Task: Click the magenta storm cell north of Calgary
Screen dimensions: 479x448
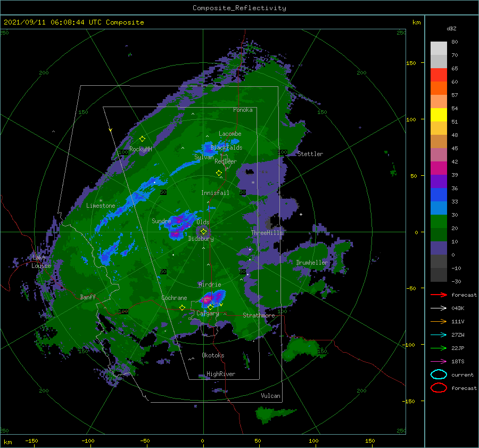Action: (x=208, y=299)
